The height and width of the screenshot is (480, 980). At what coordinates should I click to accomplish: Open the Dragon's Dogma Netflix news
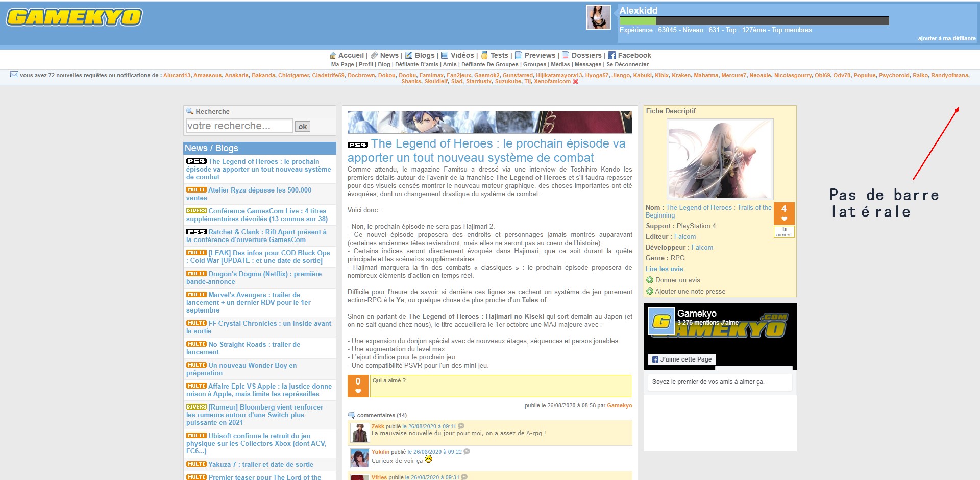pyautogui.click(x=254, y=278)
